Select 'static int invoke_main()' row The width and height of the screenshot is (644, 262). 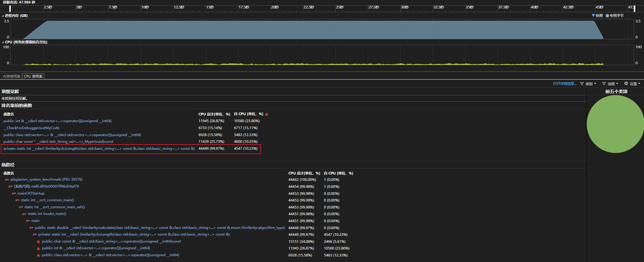point(47,214)
